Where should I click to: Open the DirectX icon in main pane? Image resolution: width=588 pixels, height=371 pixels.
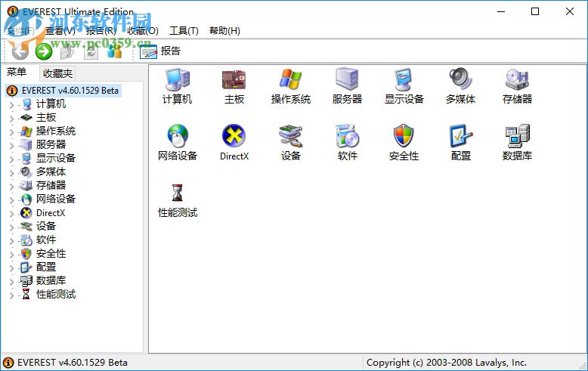pyautogui.click(x=234, y=136)
